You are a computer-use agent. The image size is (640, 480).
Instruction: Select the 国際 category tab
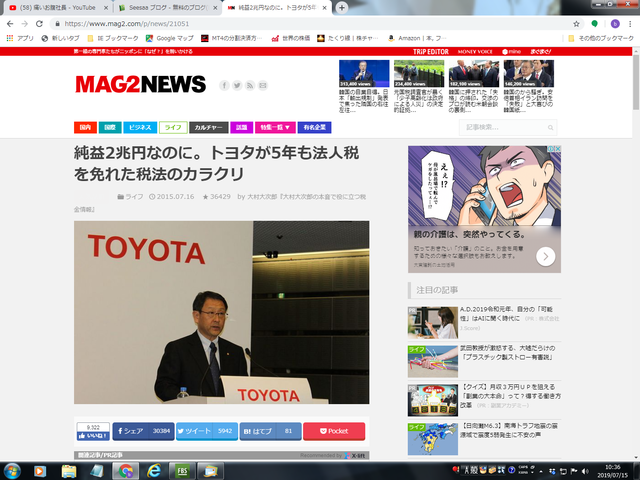tap(110, 127)
